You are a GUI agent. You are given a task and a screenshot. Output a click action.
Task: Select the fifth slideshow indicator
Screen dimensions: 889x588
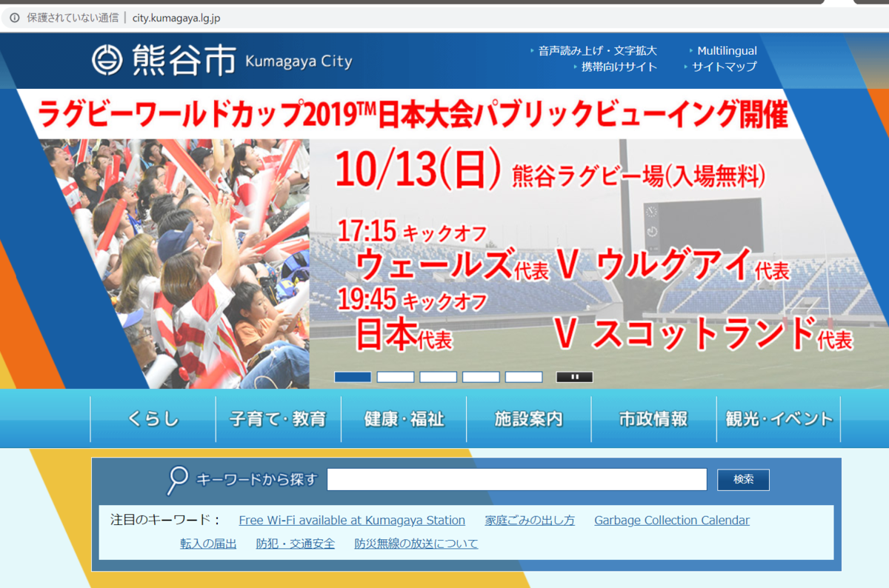click(524, 377)
